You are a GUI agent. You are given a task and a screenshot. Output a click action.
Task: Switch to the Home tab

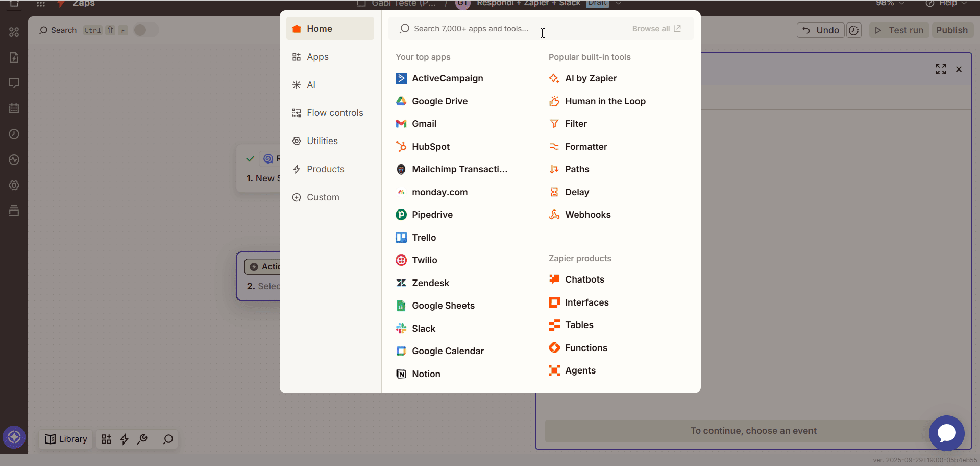(330, 29)
